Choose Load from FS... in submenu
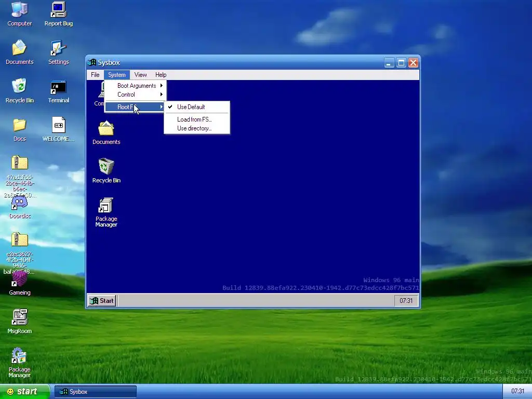The image size is (532, 399). (x=197, y=119)
